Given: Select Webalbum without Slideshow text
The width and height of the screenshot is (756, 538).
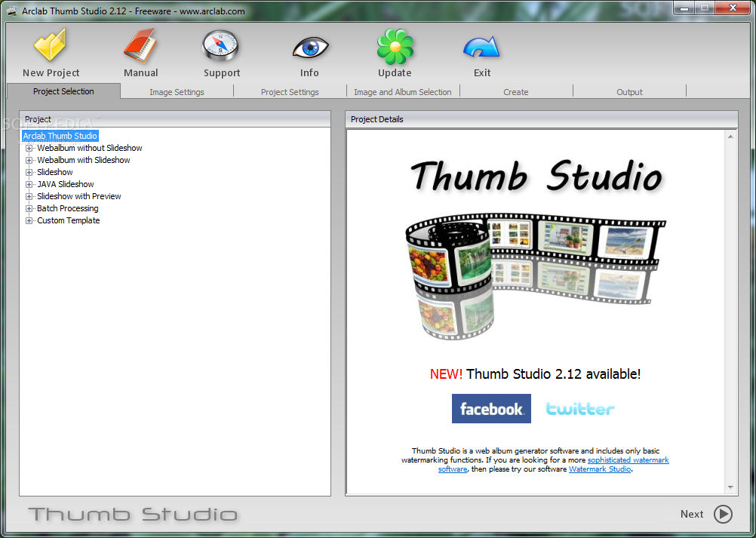Looking at the screenshot, I should pyautogui.click(x=90, y=148).
